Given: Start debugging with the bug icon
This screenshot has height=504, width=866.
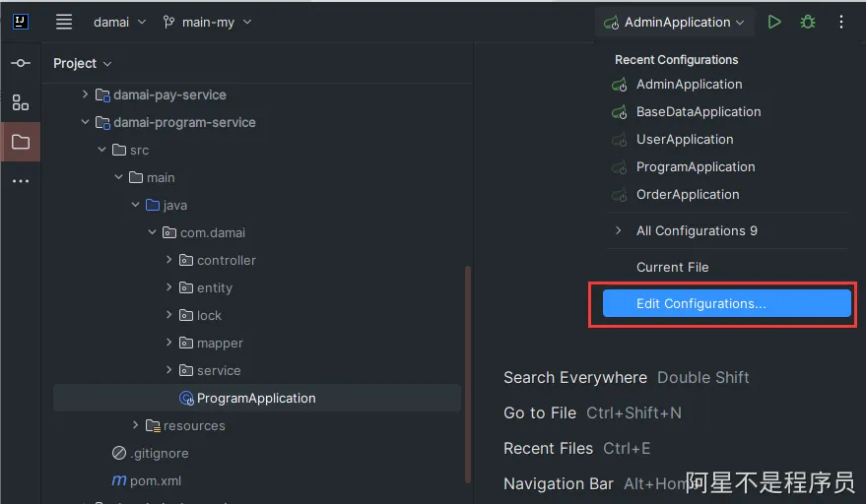Looking at the screenshot, I should pyautogui.click(x=808, y=22).
